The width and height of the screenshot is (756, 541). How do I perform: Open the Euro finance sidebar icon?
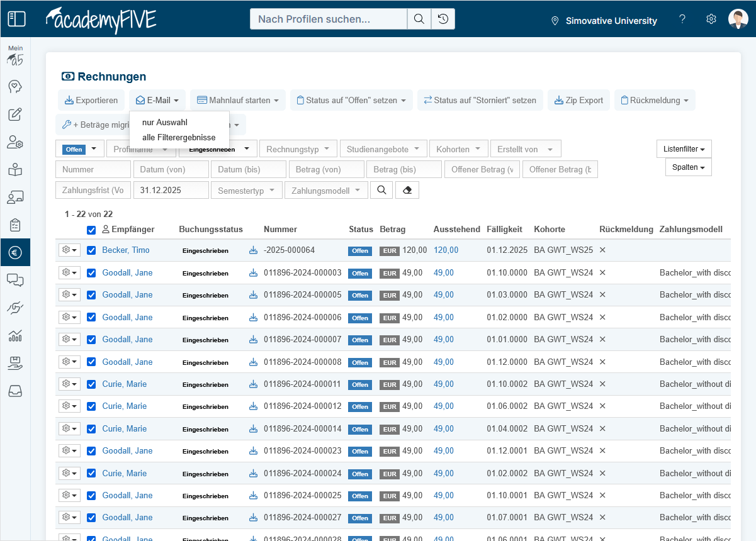click(x=15, y=253)
